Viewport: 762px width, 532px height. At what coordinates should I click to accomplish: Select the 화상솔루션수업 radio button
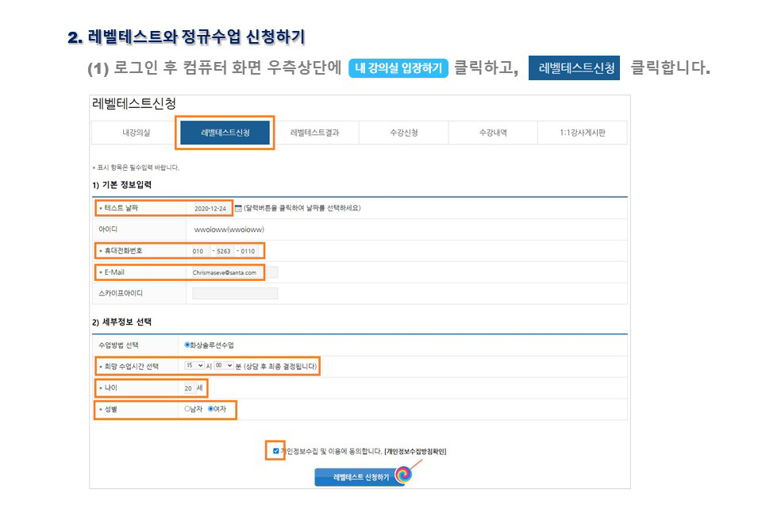tap(187, 345)
